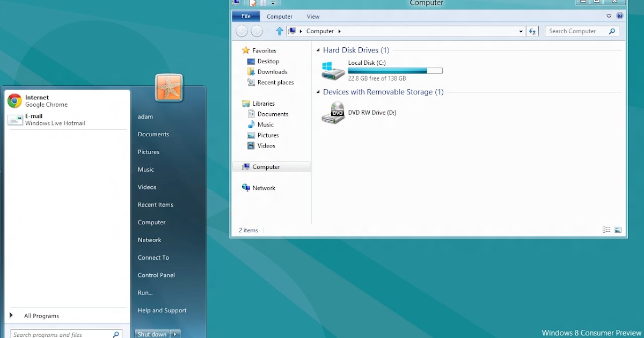Select Local Disk (C:) drive icon
Image resolution: width=644 pixels, height=338 pixels.
[333, 71]
